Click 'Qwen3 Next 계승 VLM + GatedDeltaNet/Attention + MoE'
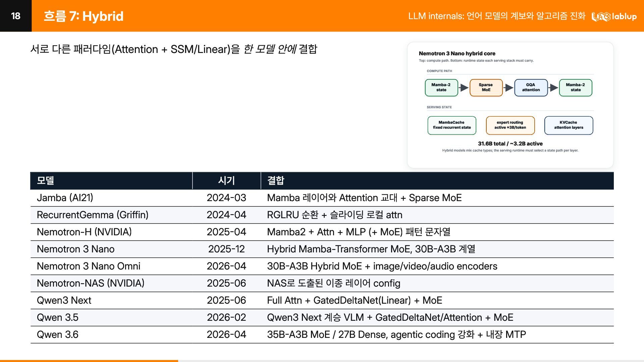Image resolution: width=644 pixels, height=362 pixels. (390, 317)
